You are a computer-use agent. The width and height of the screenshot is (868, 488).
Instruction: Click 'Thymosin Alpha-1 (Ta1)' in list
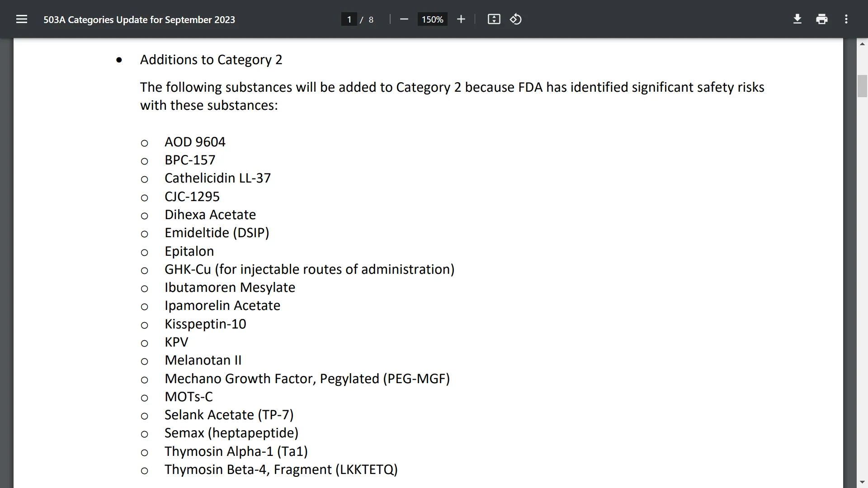(x=236, y=451)
